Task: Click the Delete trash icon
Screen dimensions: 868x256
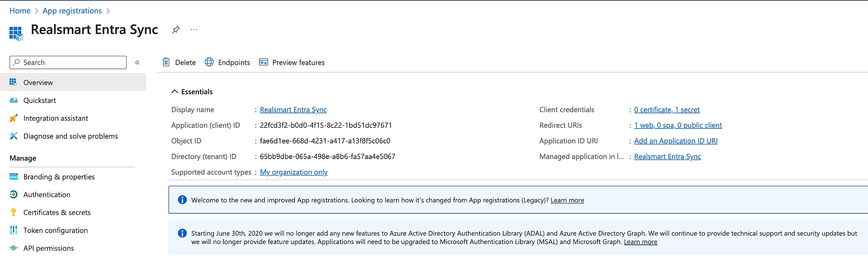Action: pyautogui.click(x=166, y=62)
